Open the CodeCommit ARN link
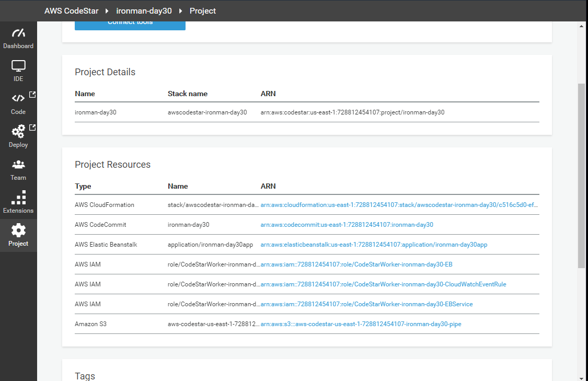The width and height of the screenshot is (588, 381). 347,225
